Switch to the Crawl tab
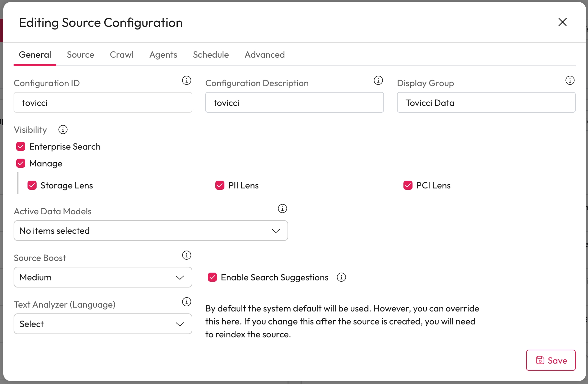The width and height of the screenshot is (588, 384). (122, 55)
